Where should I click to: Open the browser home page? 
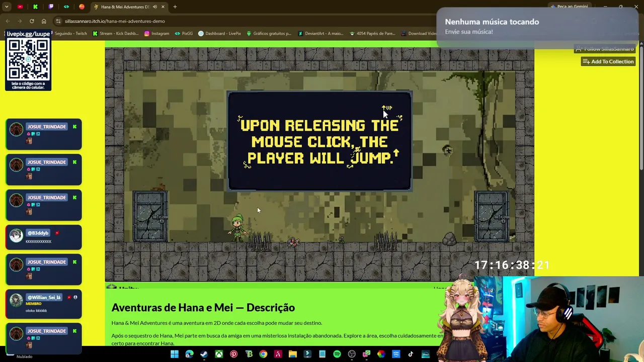(x=44, y=21)
